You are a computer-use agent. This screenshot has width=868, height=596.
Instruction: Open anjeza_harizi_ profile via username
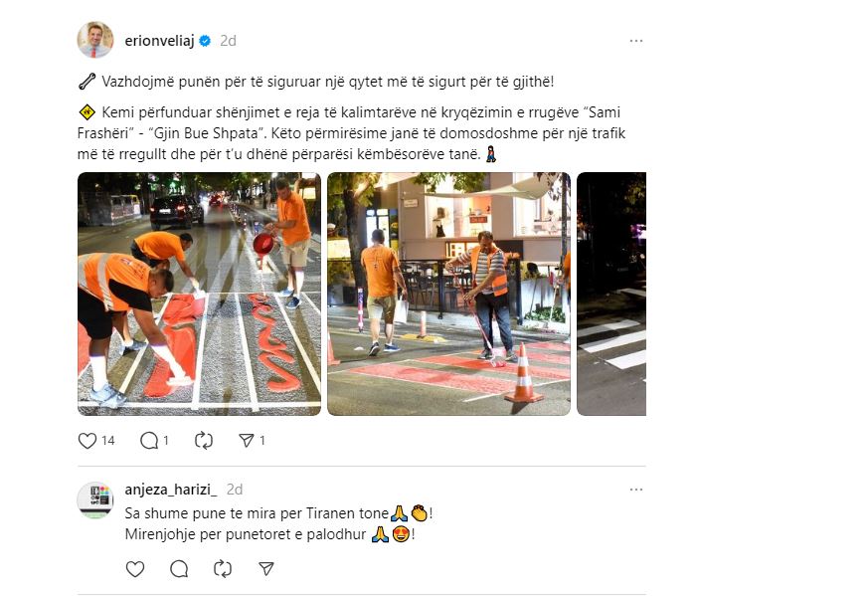click(171, 490)
